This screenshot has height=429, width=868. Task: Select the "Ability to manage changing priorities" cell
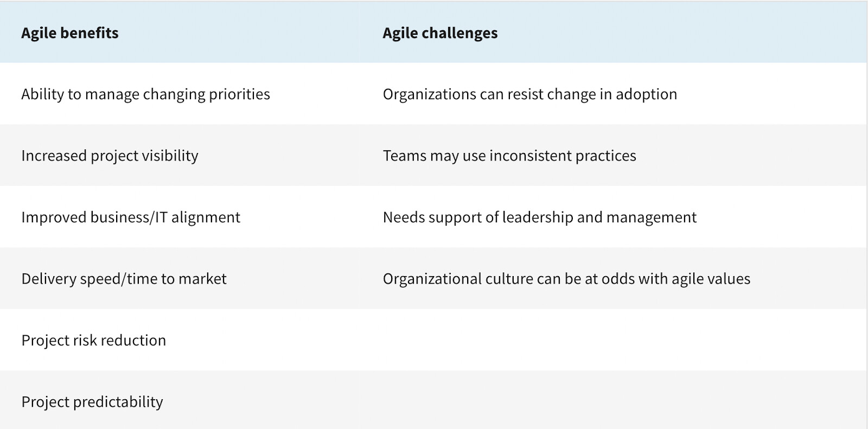pos(145,94)
